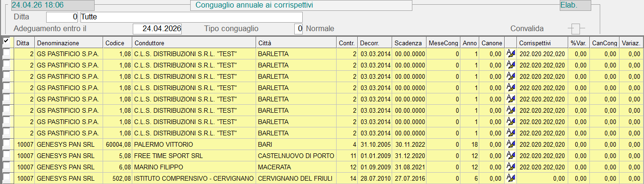
Task: Tick the checkbox for ISTITUTO COMPRENSIVO - CERVIGNANO row
Action: click(x=7, y=177)
